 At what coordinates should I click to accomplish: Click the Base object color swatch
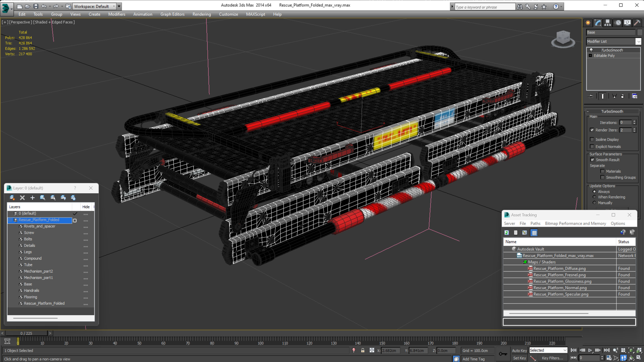point(639,32)
